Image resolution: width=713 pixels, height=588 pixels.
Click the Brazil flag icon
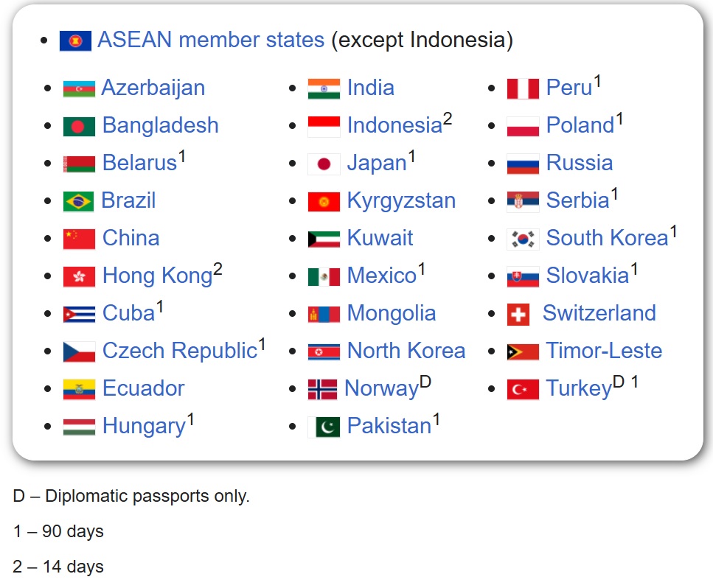tap(78, 201)
